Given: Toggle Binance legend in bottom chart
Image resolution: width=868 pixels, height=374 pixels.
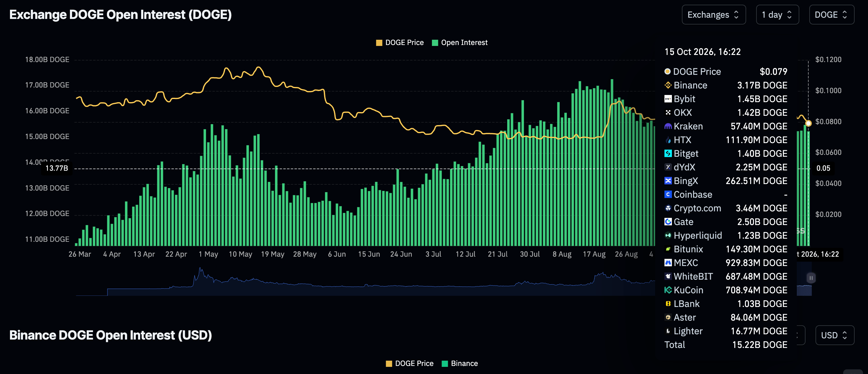Looking at the screenshot, I should (460, 363).
